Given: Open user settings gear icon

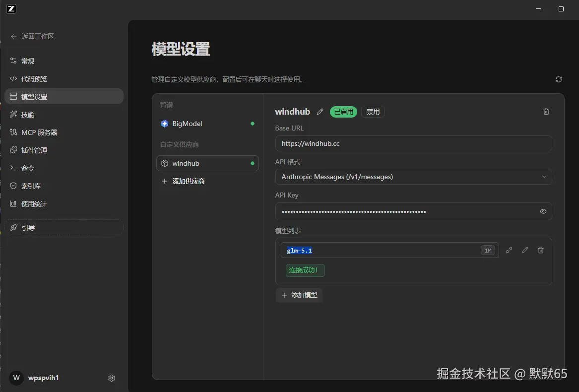Looking at the screenshot, I should [112, 378].
